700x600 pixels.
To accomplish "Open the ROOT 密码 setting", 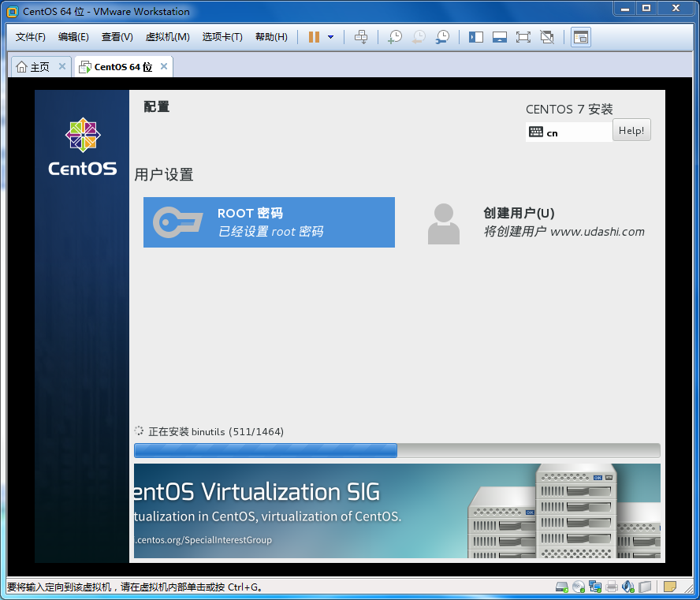I will [x=269, y=222].
